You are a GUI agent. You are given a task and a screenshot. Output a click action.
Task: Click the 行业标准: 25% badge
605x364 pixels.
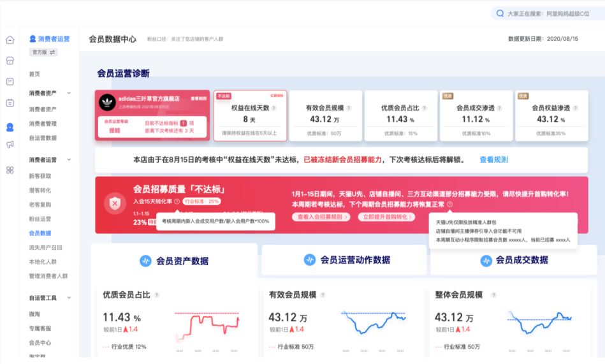[x=202, y=201]
